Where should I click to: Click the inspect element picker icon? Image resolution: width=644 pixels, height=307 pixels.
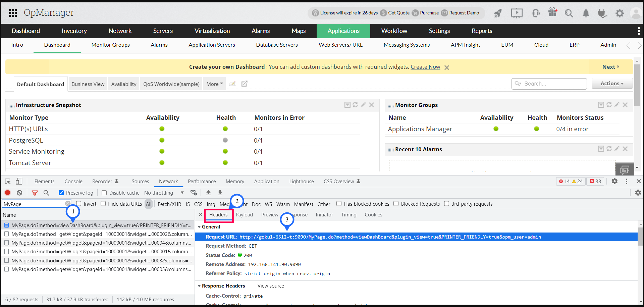coord(8,182)
